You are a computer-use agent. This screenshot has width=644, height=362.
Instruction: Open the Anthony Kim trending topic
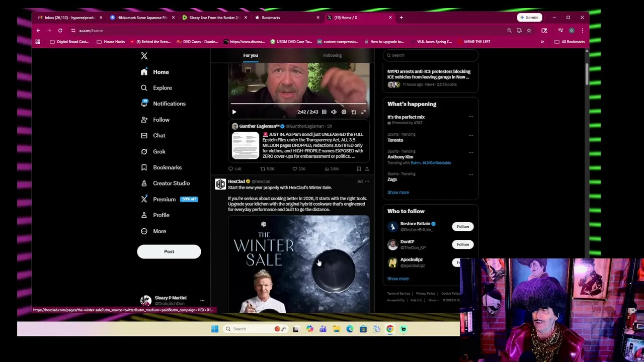coord(400,157)
